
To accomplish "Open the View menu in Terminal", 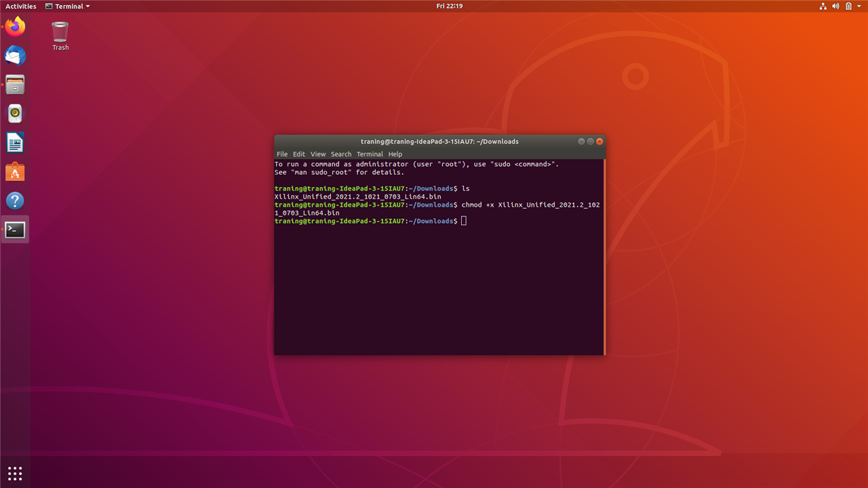I will click(318, 154).
